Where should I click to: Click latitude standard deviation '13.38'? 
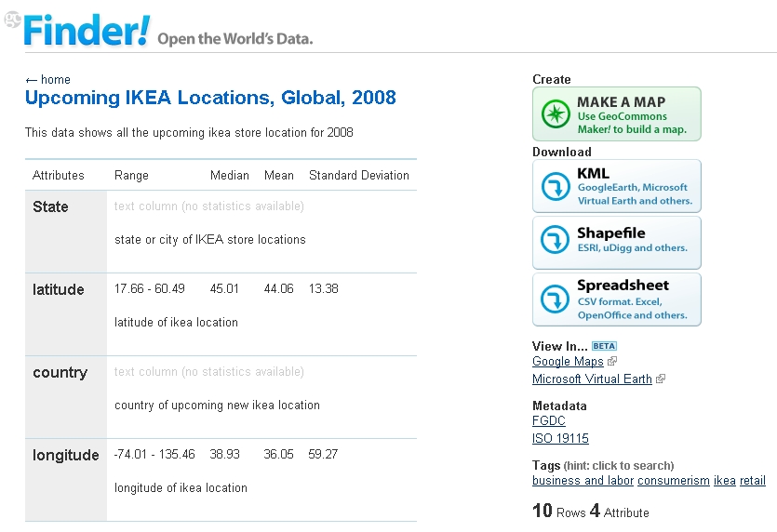click(x=324, y=288)
